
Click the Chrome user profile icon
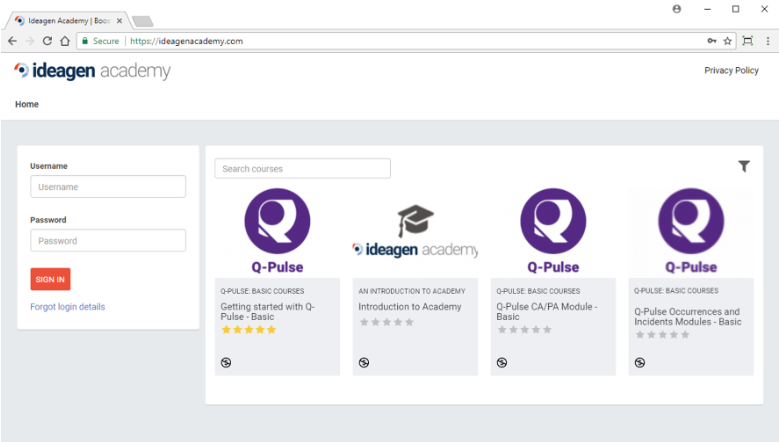pyautogui.click(x=677, y=9)
